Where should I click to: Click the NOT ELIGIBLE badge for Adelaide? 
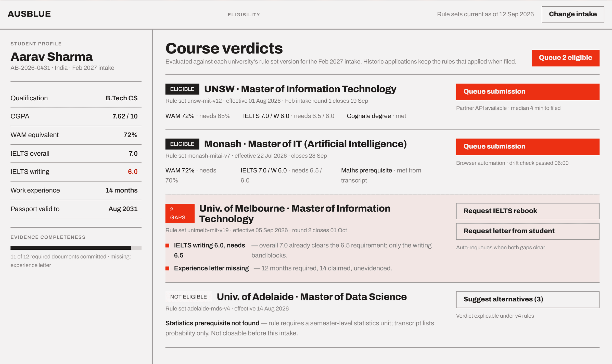coord(188,297)
